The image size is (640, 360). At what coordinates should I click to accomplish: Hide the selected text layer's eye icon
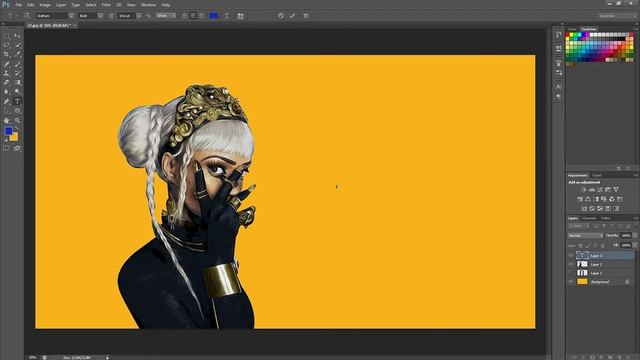[571, 256]
